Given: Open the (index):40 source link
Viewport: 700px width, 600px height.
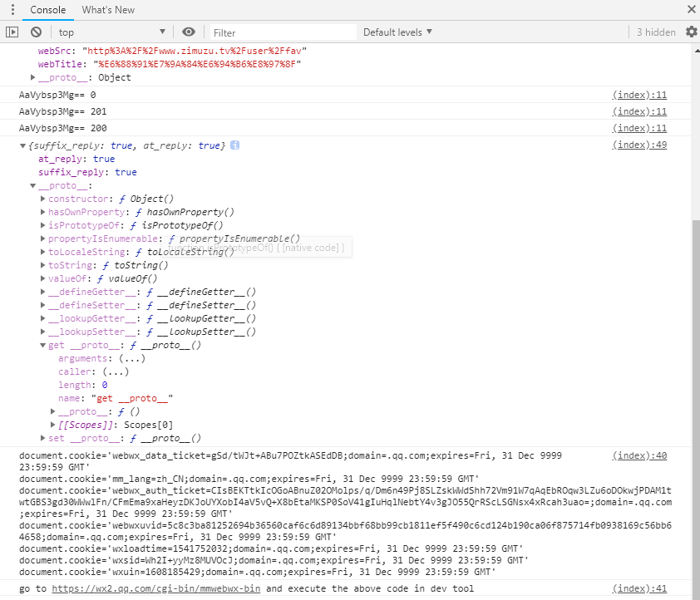Looking at the screenshot, I should click(639, 455).
